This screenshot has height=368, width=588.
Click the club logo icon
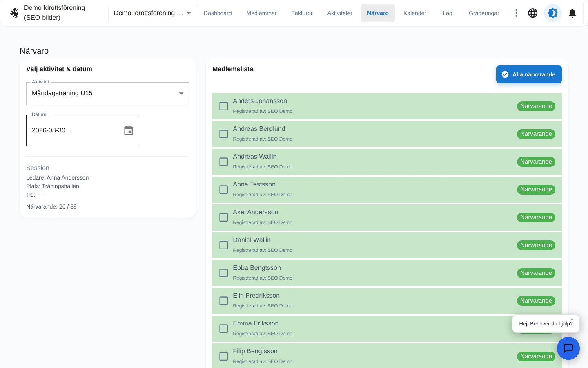point(14,13)
